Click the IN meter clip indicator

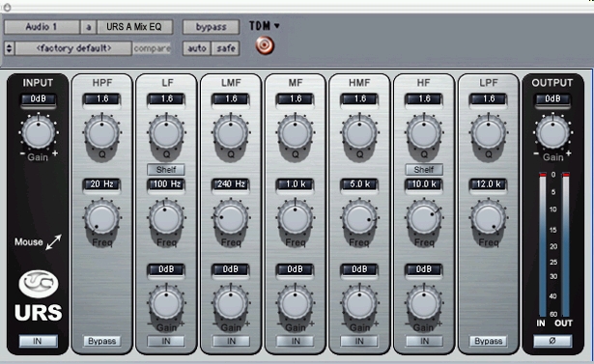point(543,174)
